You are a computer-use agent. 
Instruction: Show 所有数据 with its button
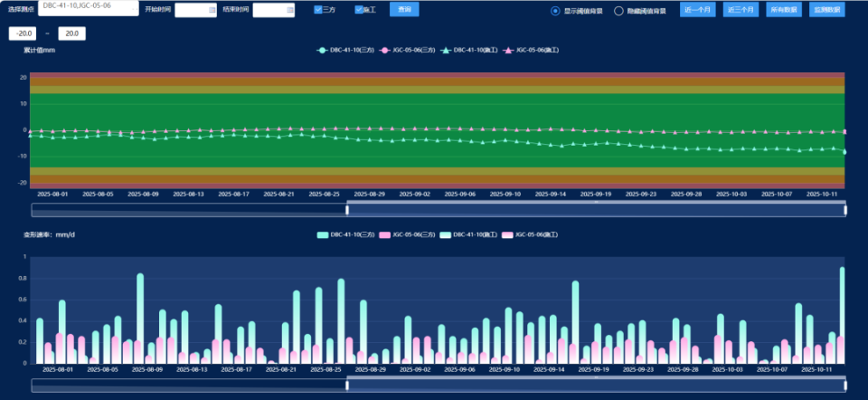tap(783, 10)
